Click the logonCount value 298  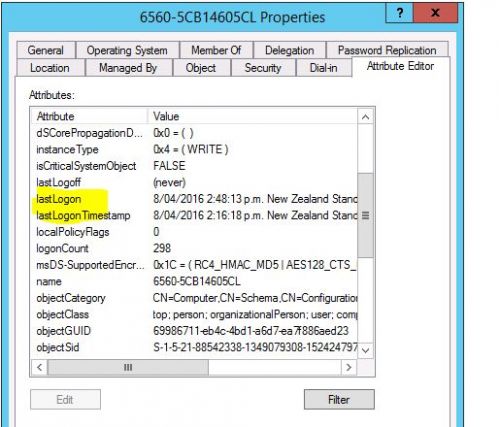(x=162, y=248)
